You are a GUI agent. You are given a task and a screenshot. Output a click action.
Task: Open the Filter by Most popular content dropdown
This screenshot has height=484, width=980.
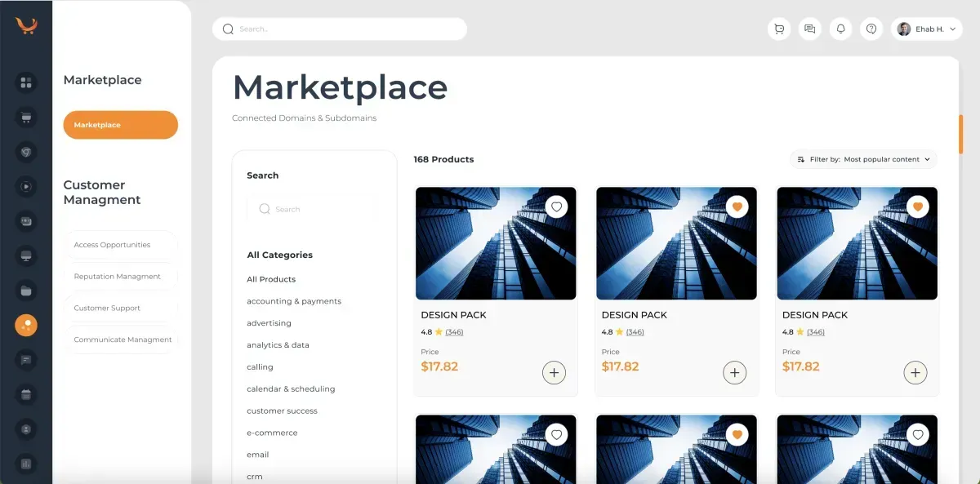point(863,159)
